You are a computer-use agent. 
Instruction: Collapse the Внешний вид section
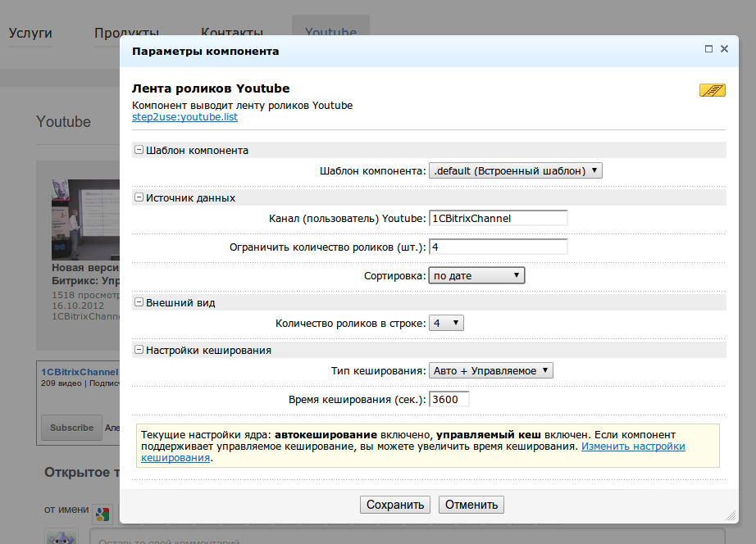coord(139,302)
